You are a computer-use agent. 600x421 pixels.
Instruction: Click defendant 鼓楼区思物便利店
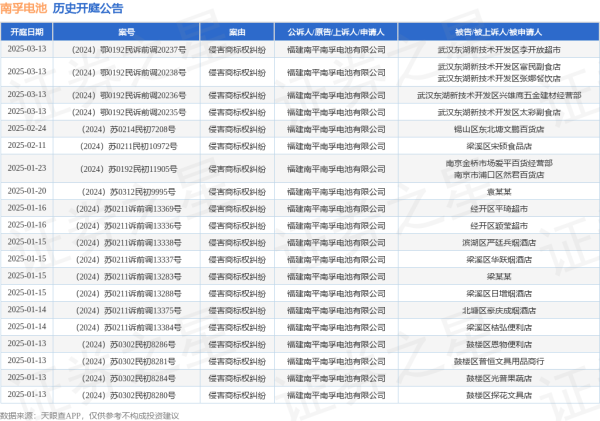point(499,344)
